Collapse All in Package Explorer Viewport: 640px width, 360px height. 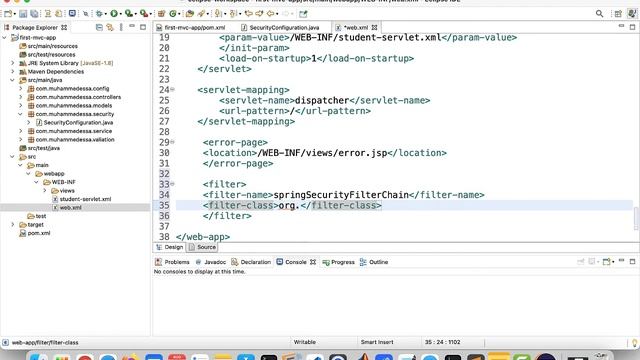click(x=99, y=27)
